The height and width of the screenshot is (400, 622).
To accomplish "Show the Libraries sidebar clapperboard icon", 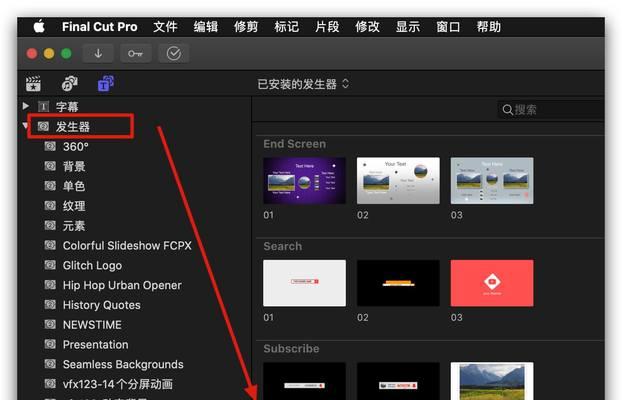I will pyautogui.click(x=33, y=84).
